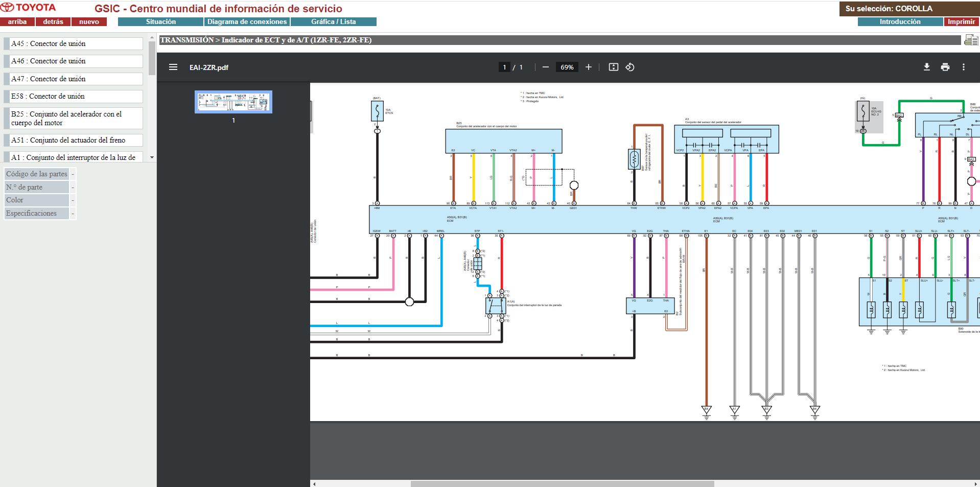The image size is (980, 487).
Task: Click the Imprimir button
Action: point(961,21)
